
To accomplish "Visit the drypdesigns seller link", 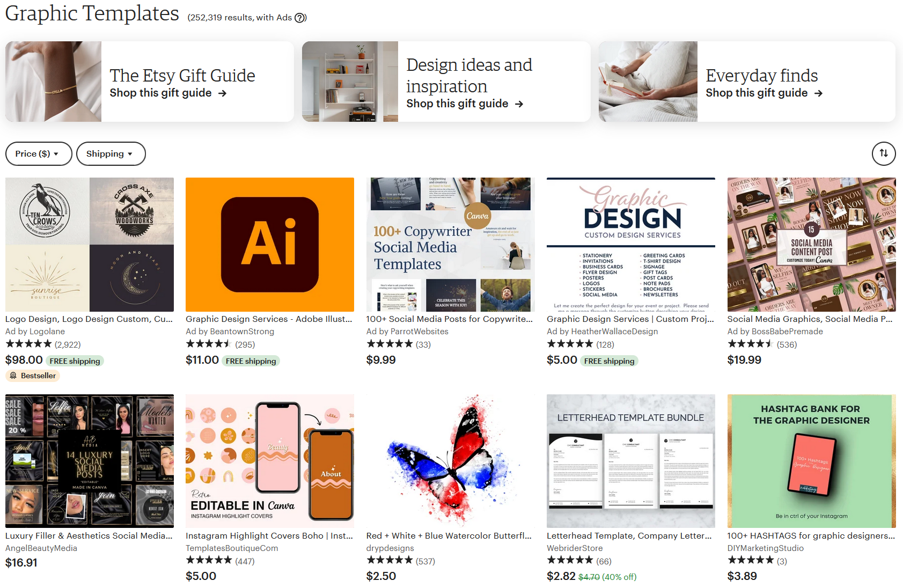I will 390,548.
